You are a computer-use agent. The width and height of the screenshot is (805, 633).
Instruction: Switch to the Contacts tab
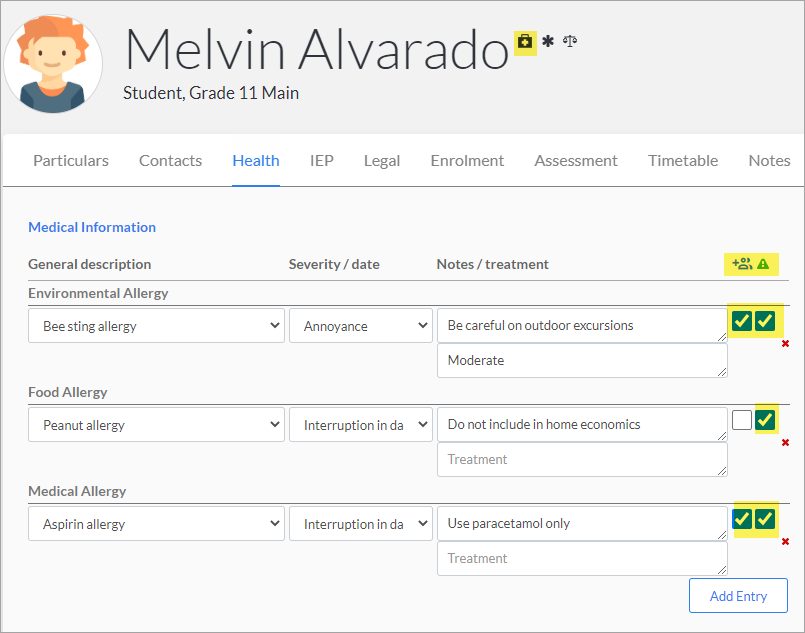170,161
